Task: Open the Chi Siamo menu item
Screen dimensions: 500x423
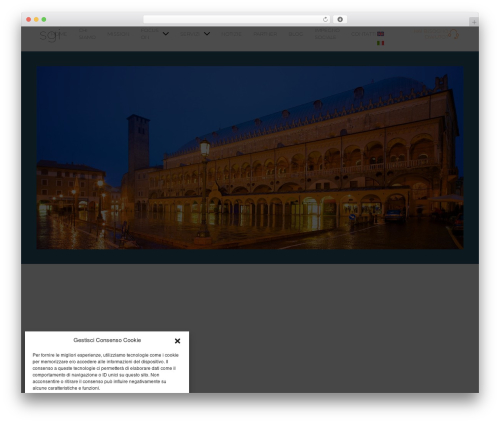Action: 87,34
